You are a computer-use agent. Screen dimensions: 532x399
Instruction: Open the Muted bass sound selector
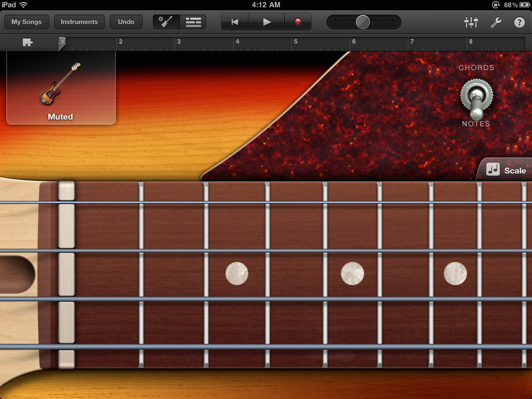click(61, 88)
